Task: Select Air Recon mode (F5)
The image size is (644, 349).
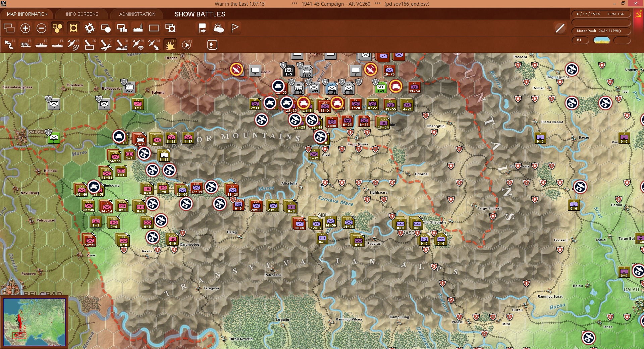Action: 73,45
